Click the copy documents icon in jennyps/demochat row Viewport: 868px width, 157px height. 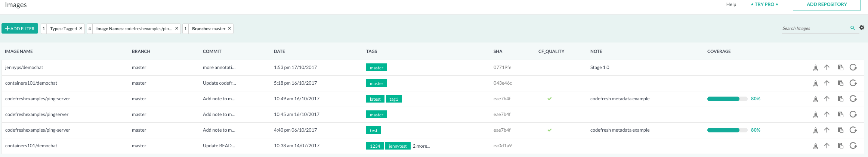(x=840, y=67)
